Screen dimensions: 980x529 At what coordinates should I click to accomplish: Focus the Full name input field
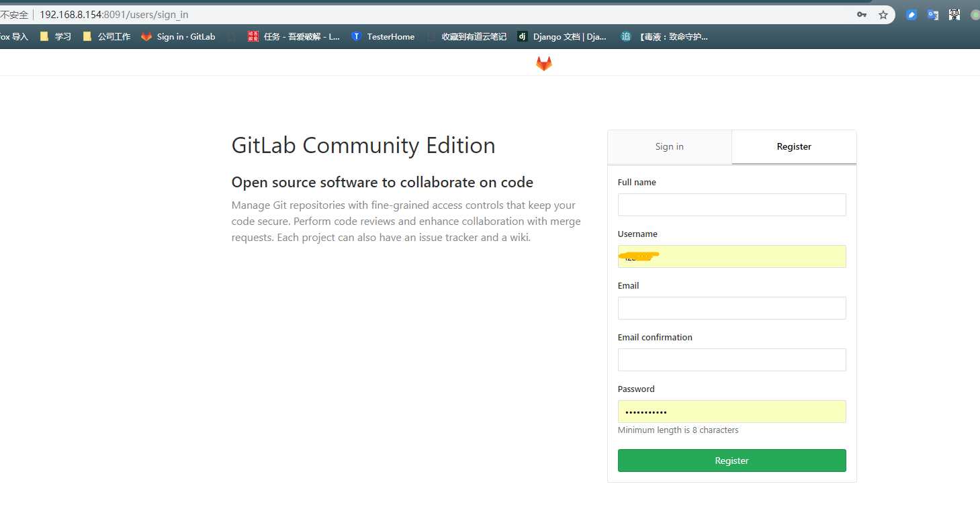click(x=731, y=205)
